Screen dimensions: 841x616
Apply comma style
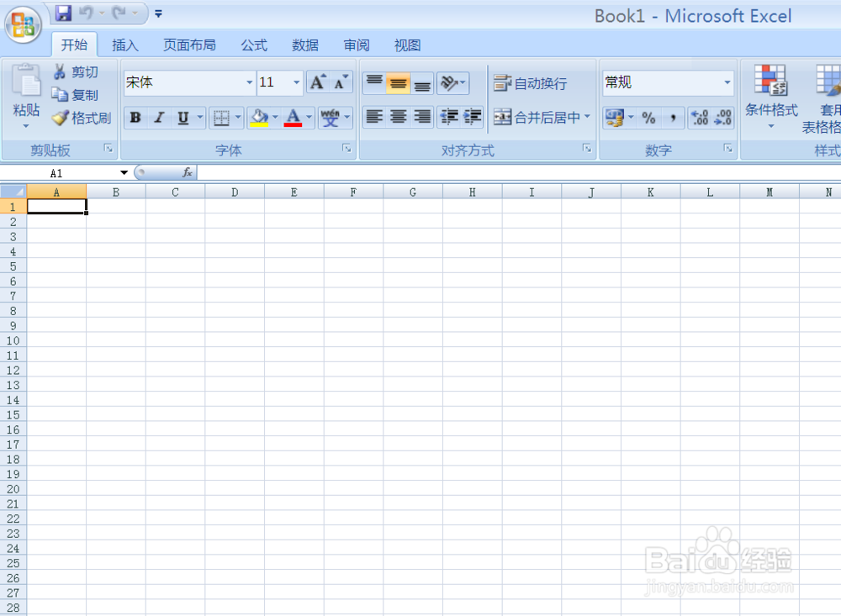(673, 118)
